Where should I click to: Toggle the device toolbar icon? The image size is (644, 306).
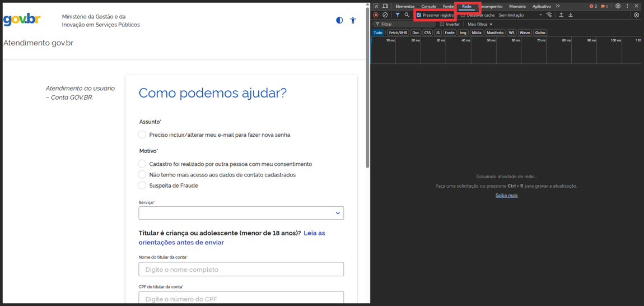click(385, 6)
